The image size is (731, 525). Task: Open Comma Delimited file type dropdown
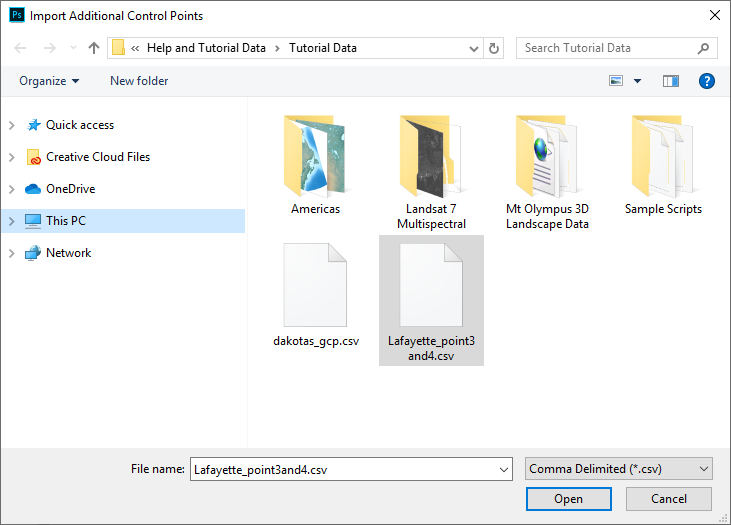(x=619, y=469)
